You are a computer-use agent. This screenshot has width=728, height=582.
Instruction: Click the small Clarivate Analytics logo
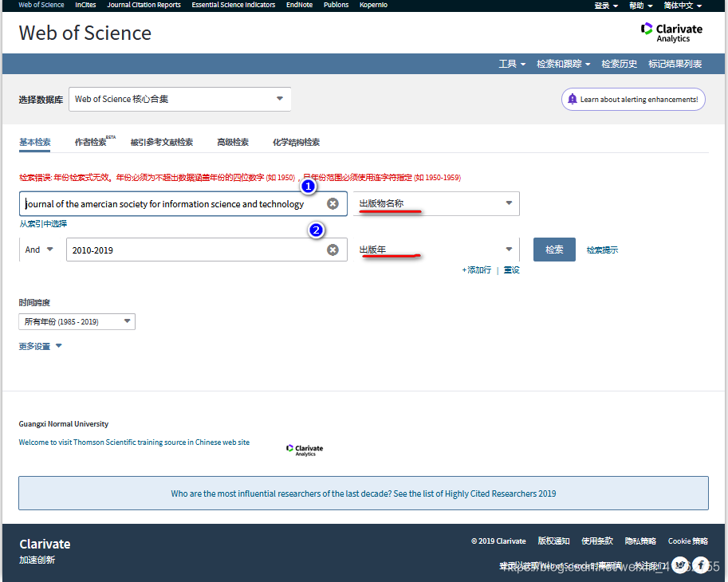tap(305, 450)
